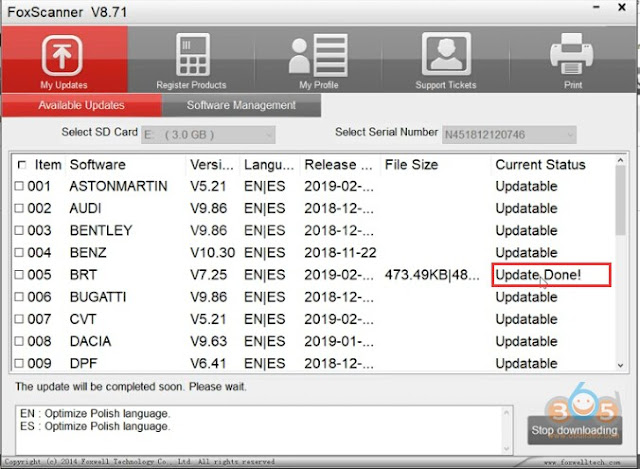Click the Version column header
Image resolution: width=640 pixels, height=469 pixels.
pyautogui.click(x=212, y=165)
